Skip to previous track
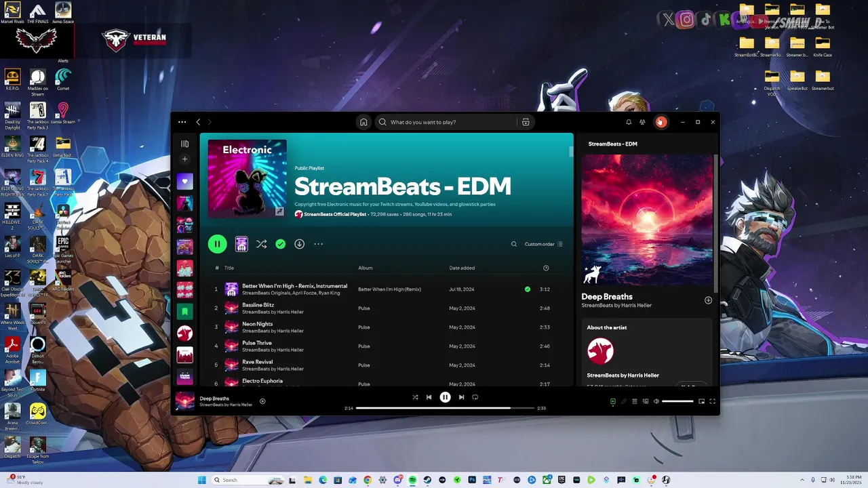Viewport: 868px width, 488px height. click(429, 397)
